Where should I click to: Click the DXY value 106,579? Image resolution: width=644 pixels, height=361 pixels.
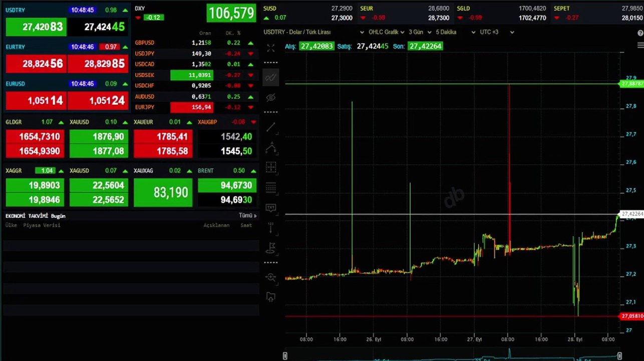click(x=231, y=13)
